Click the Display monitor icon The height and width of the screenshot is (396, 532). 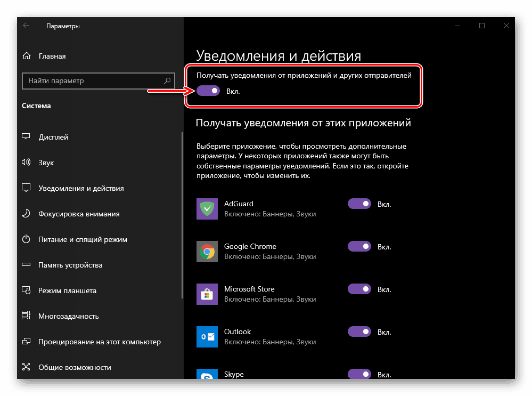26,136
